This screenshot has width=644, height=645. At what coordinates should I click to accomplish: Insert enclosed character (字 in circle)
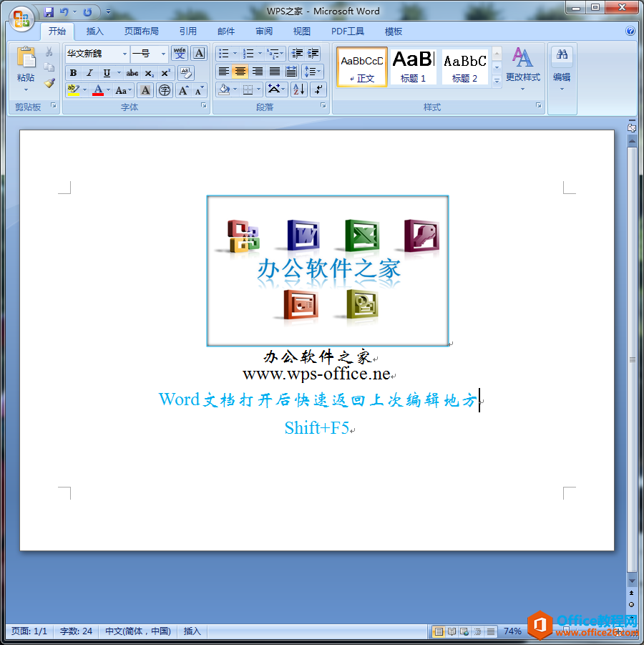pyautogui.click(x=165, y=90)
